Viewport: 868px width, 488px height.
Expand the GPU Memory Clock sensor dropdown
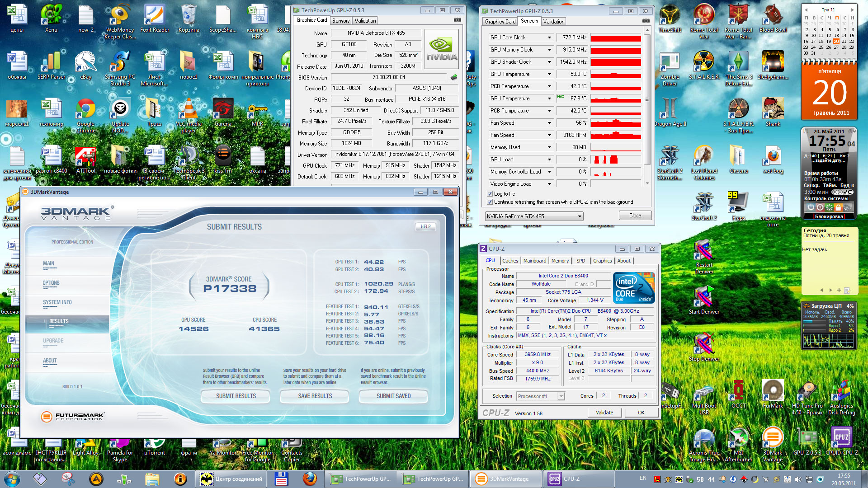pos(549,50)
